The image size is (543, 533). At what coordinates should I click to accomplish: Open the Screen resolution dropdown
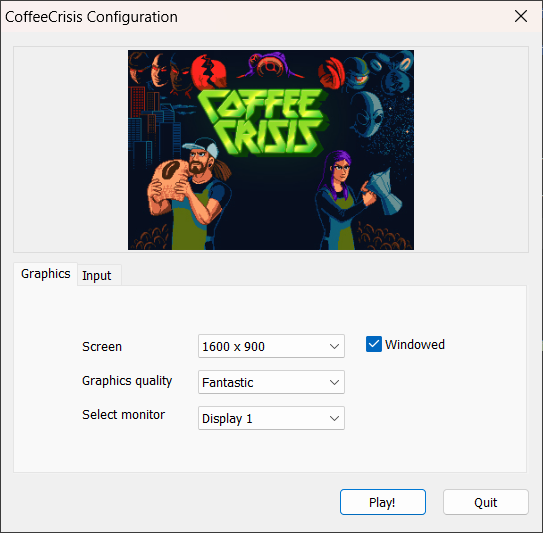coord(271,346)
